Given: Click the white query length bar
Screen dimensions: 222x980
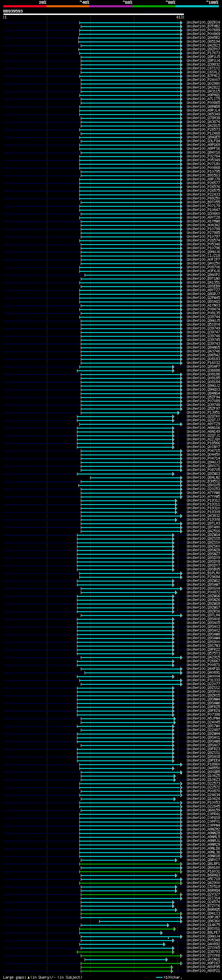Looking at the screenshot, I should (x=93, y=15).
